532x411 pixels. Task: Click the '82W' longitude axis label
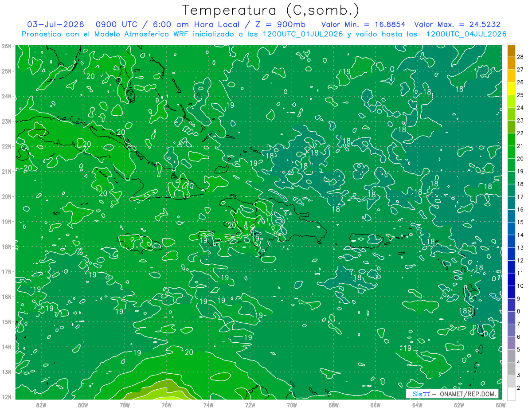click(x=41, y=405)
